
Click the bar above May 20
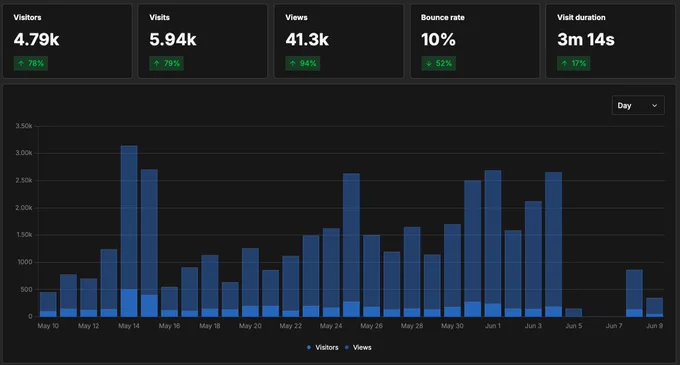tap(250, 282)
